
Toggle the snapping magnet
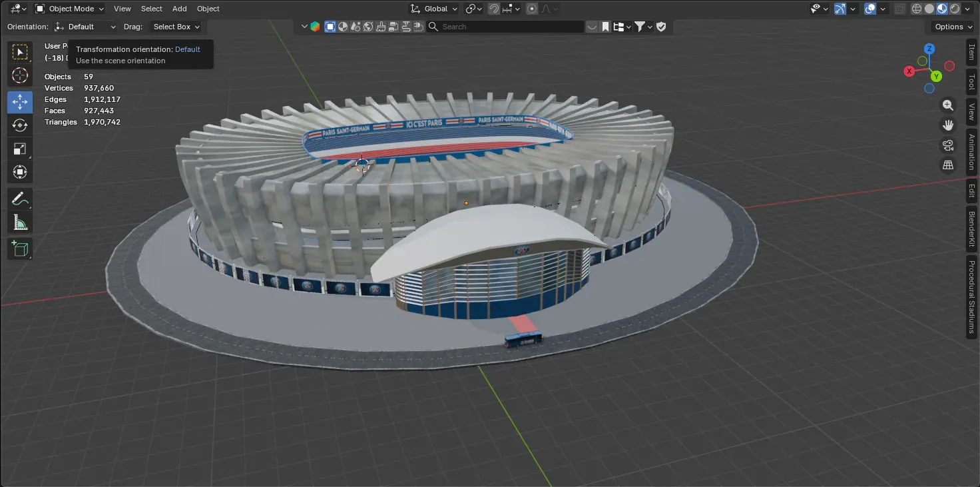[x=494, y=9]
